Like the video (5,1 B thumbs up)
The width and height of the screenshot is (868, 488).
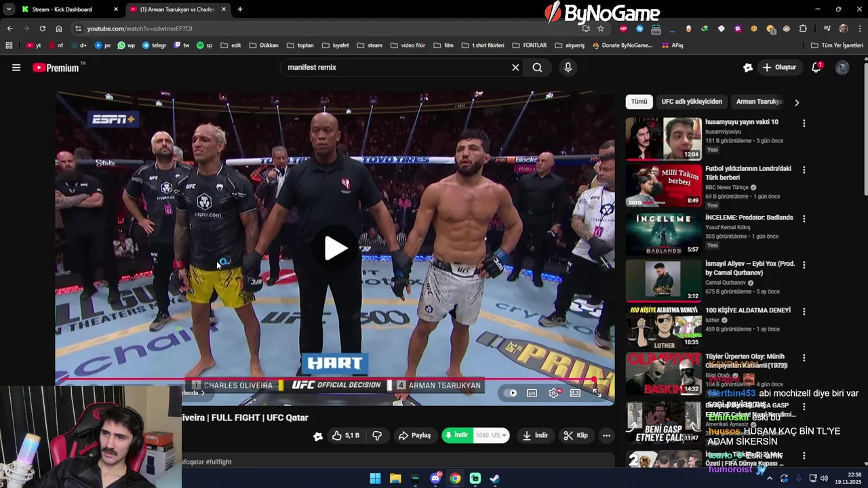(346, 436)
